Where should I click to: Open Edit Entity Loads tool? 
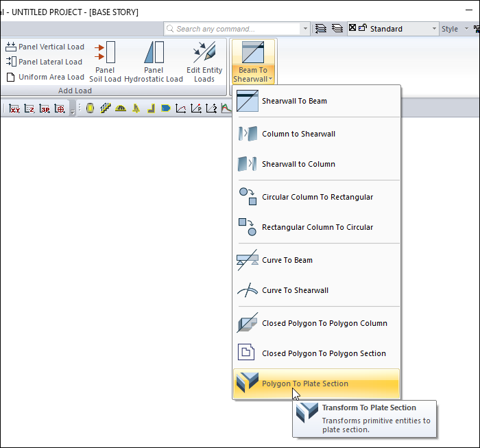[x=204, y=61]
